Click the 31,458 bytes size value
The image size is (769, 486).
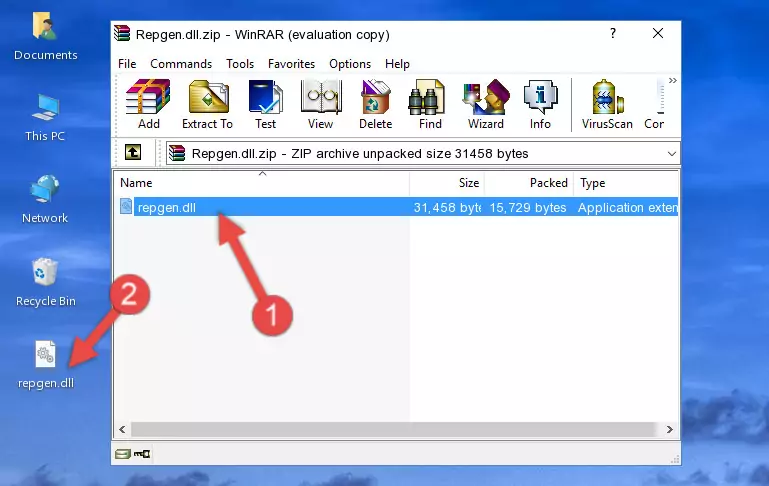click(447, 207)
